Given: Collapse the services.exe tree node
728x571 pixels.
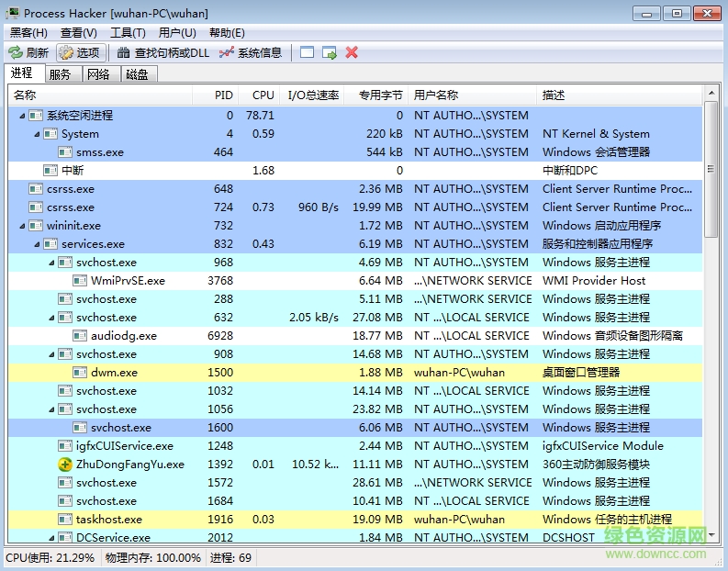Looking at the screenshot, I should pyautogui.click(x=37, y=244).
